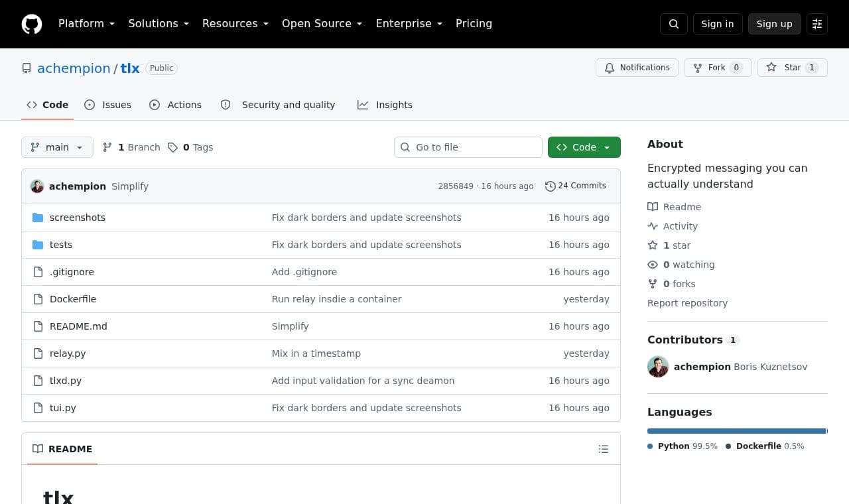This screenshot has height=504, width=849.
Task: Switch to the Issues tab
Action: [x=108, y=105]
